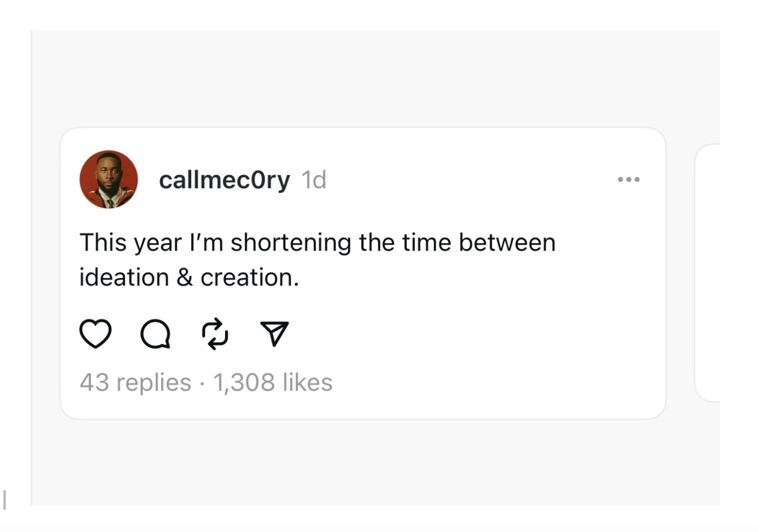Click the separator dot between replies and likes
The height and width of the screenshot is (532, 758).
202,383
